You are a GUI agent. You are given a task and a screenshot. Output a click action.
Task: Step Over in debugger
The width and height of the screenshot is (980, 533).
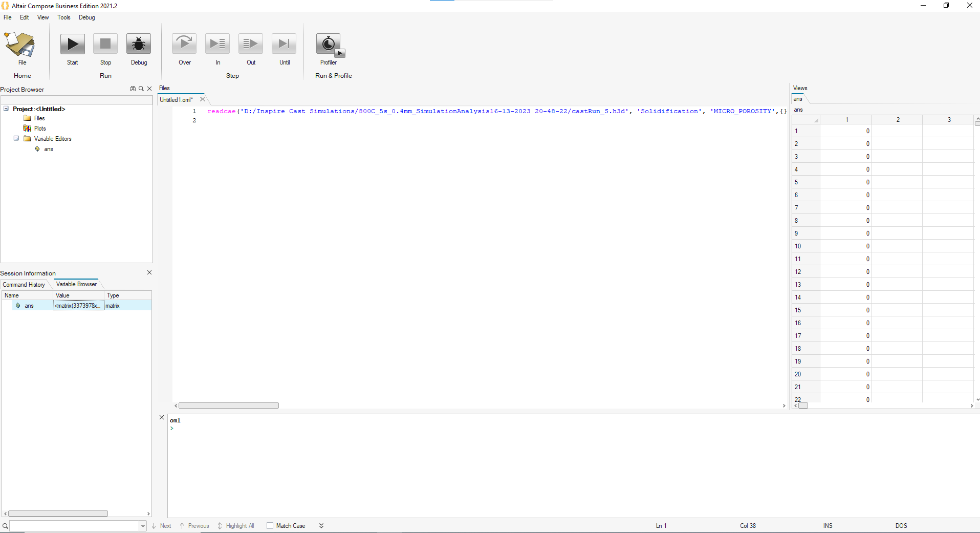184,45
